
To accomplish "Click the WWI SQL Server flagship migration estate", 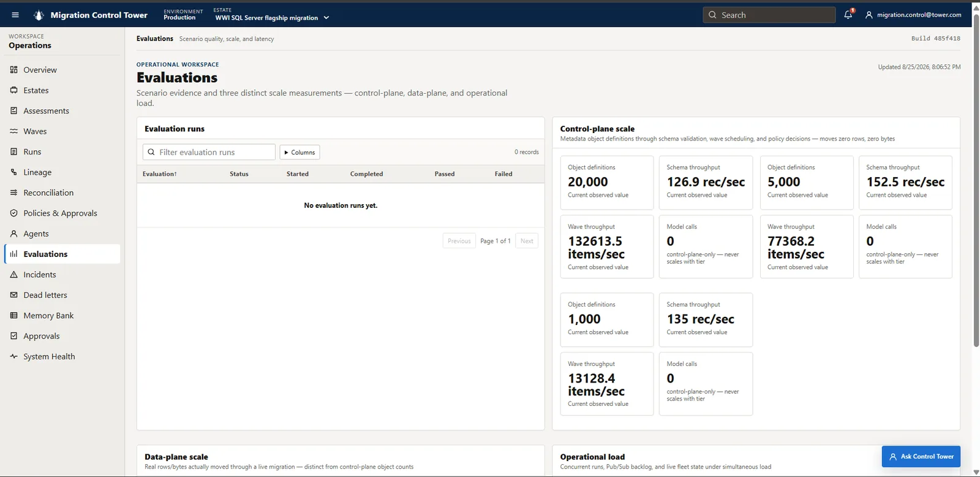I will click(266, 18).
